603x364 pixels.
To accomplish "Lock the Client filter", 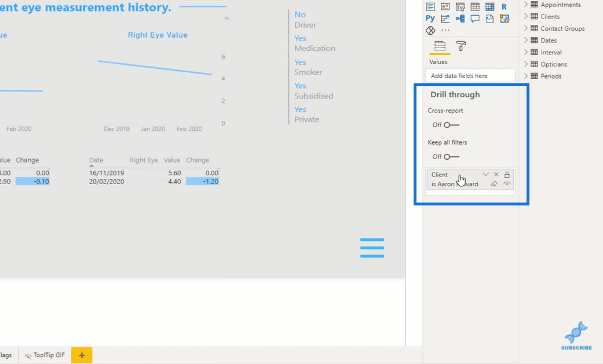I will click(507, 175).
